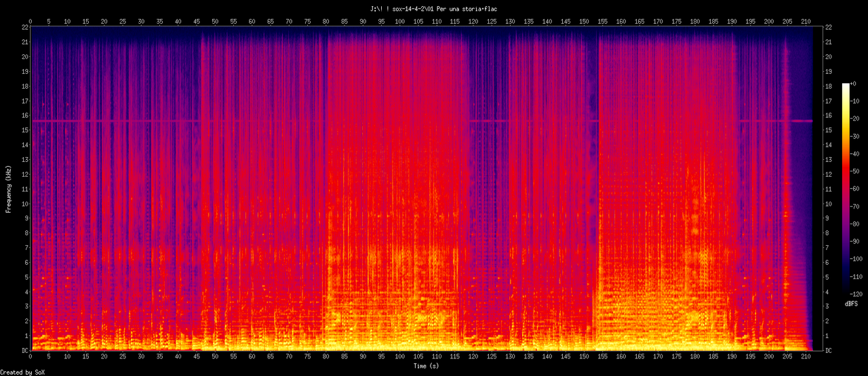Click '100' on the bottom time axis
Image resolution: width=868 pixels, height=376 pixels.
point(399,357)
